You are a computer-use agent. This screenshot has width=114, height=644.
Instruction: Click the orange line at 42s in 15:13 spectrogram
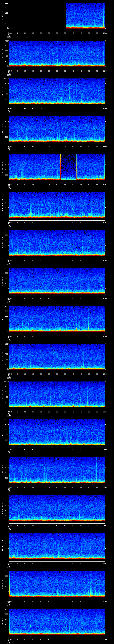77,167
